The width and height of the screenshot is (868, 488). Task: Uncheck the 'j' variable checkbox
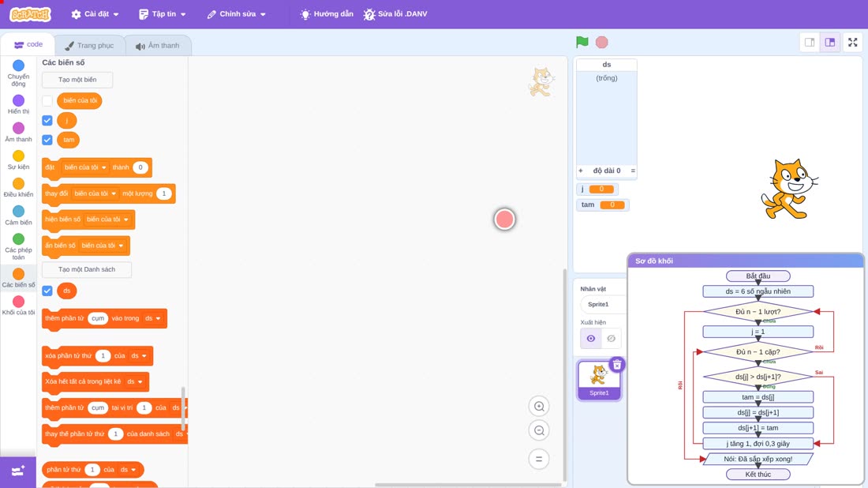tap(47, 120)
